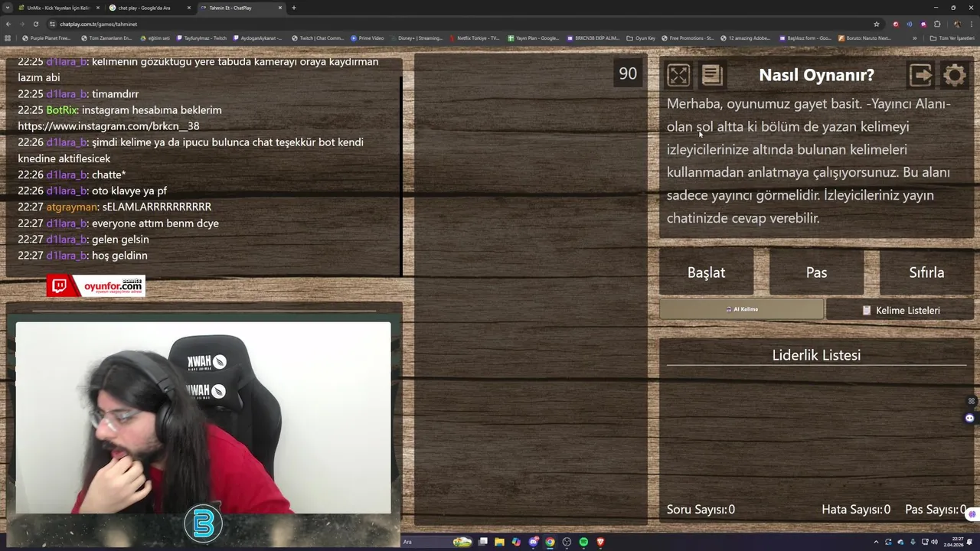Click BotRix username in chat

pyautogui.click(x=62, y=110)
